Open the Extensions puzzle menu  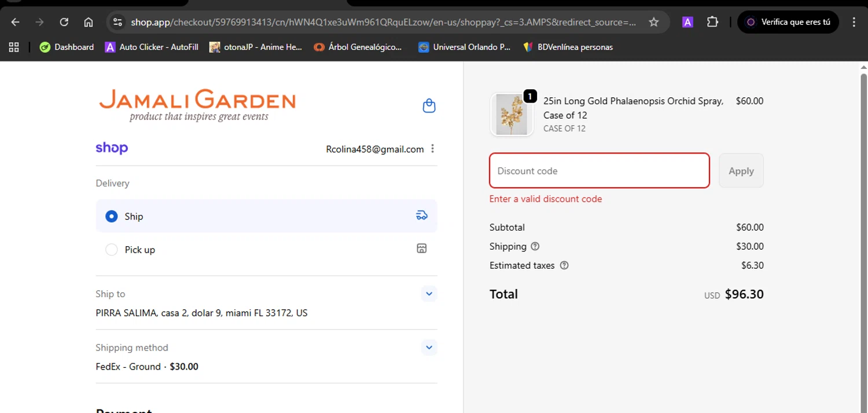pos(712,22)
